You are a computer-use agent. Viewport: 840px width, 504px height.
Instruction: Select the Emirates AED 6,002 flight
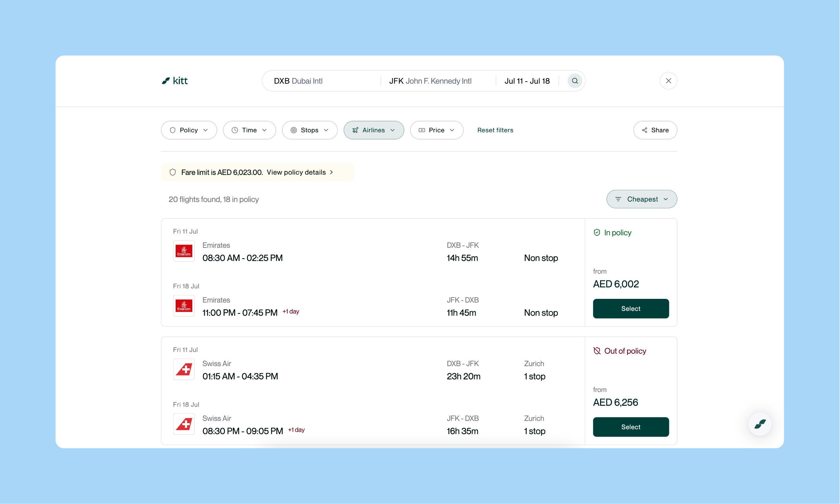[x=630, y=309]
